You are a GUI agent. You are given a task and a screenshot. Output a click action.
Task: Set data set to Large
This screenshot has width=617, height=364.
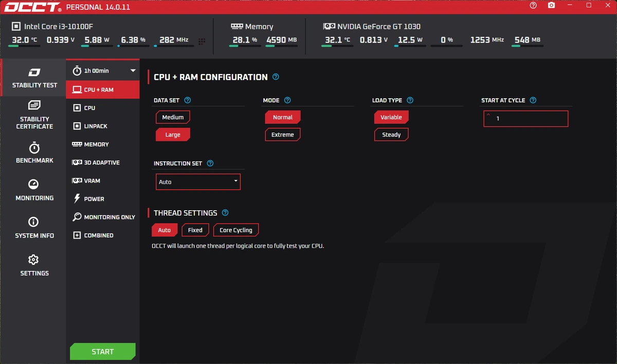pyautogui.click(x=173, y=135)
